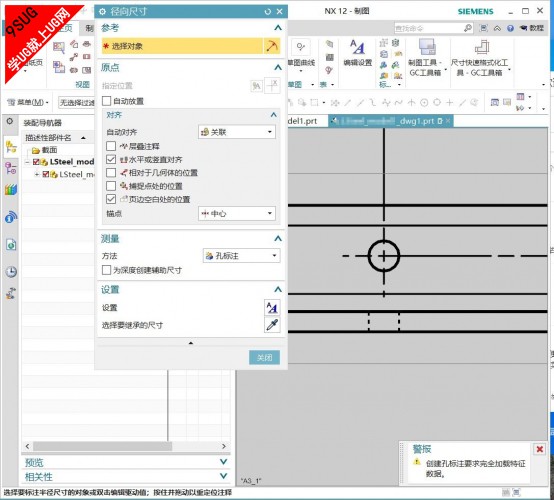Toggle the red checkbox of the top LSteel_mod node
Viewport: 554px width, 500px height.
pyautogui.click(x=36, y=162)
